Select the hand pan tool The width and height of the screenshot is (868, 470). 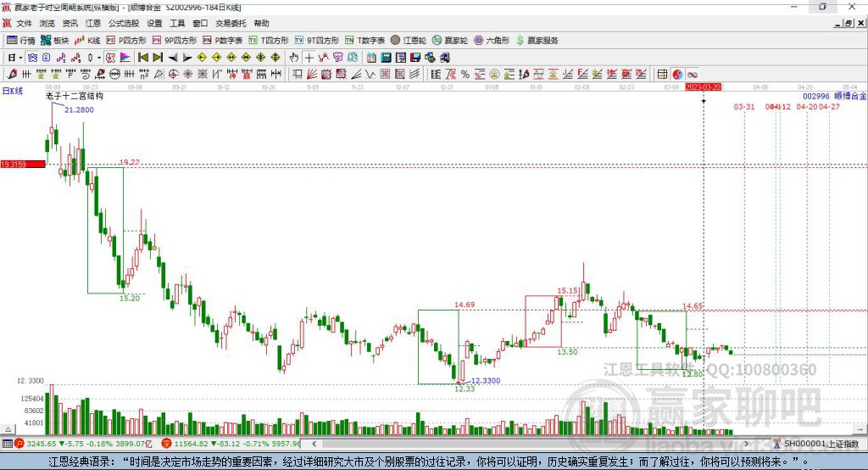(x=294, y=58)
